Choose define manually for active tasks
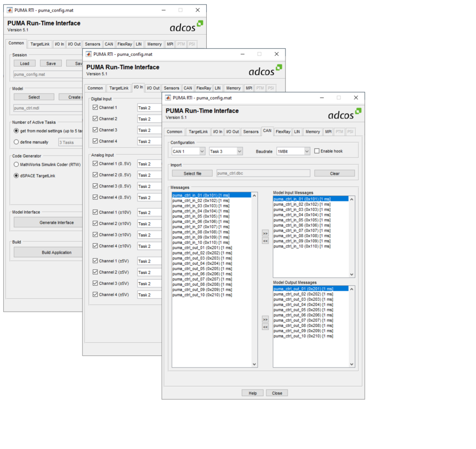 pyautogui.click(x=16, y=142)
